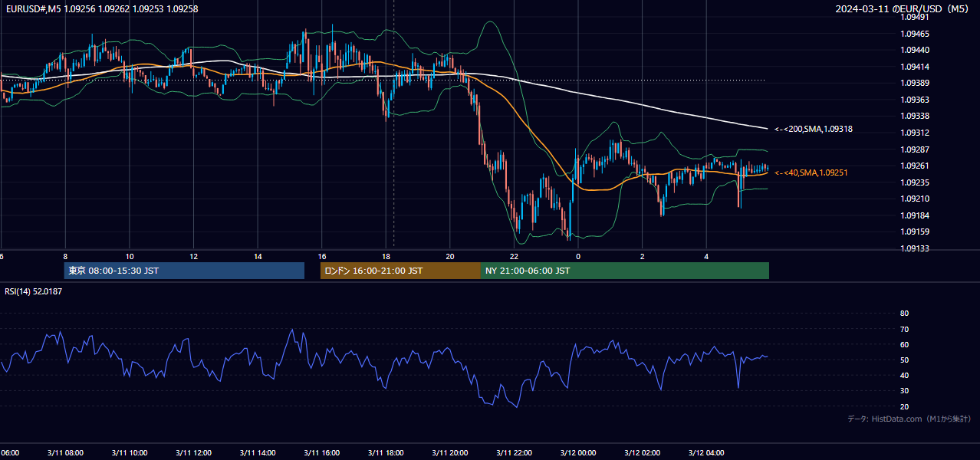Viewport: 980px width, 460px height.
Task: Click price level 1.09235 on axis
Action: [915, 182]
